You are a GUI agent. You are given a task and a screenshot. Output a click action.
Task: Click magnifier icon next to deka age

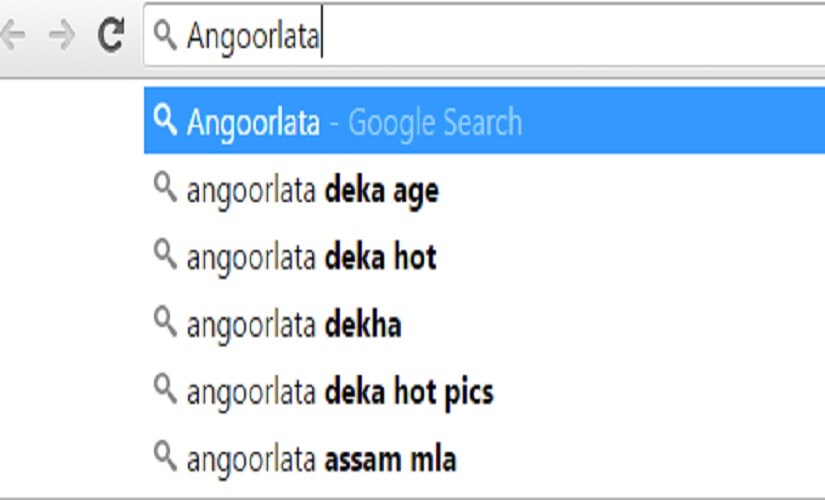pyautogui.click(x=165, y=187)
